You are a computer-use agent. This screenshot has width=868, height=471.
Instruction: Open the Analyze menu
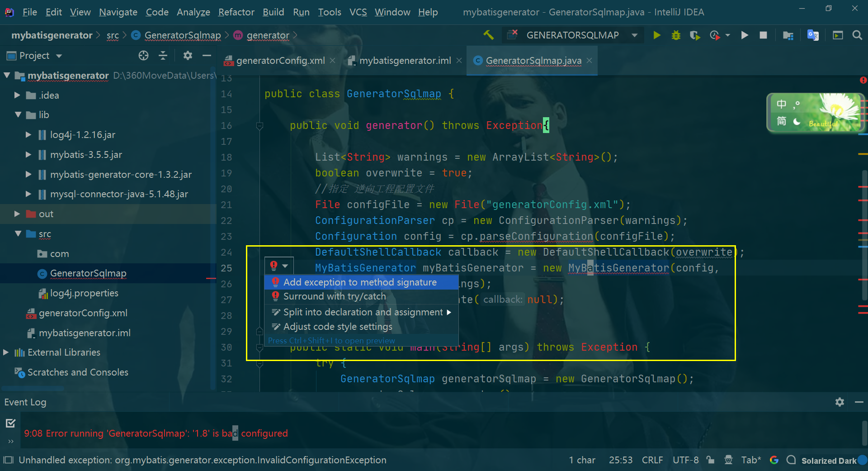(193, 12)
